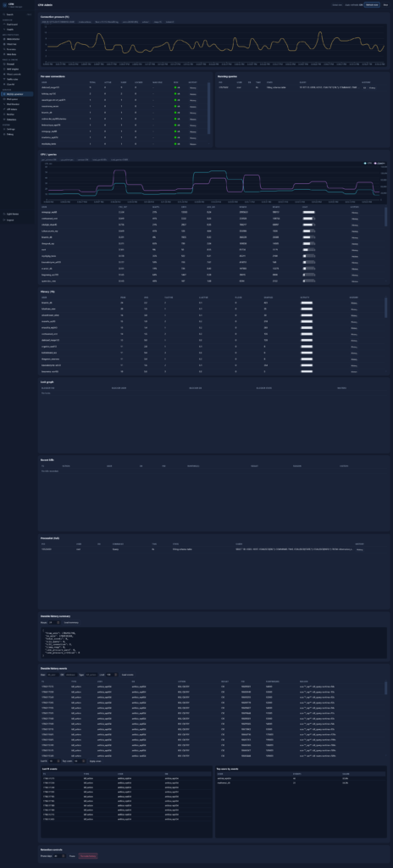Click the Mail Monitor sidebar icon
393x868 pixels.
pyautogui.click(x=4, y=104)
